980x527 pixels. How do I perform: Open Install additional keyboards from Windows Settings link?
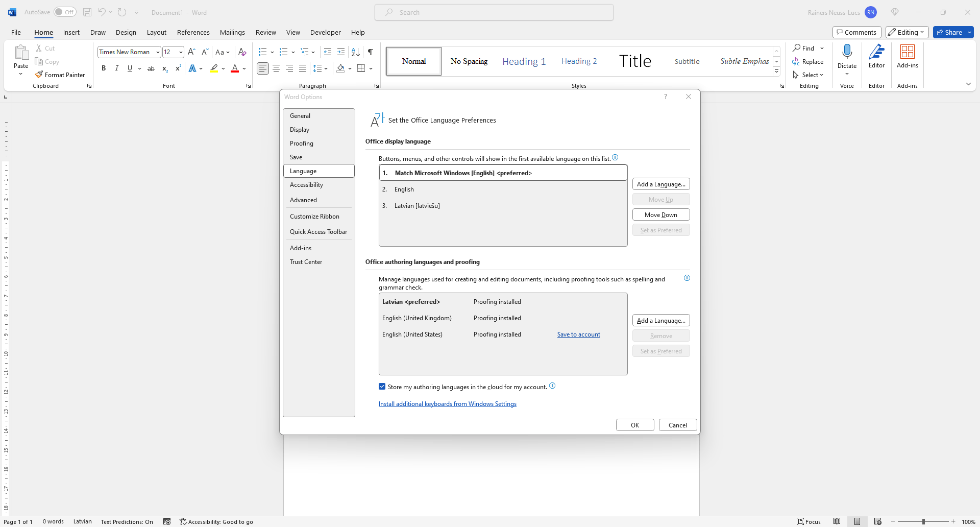[x=448, y=404]
